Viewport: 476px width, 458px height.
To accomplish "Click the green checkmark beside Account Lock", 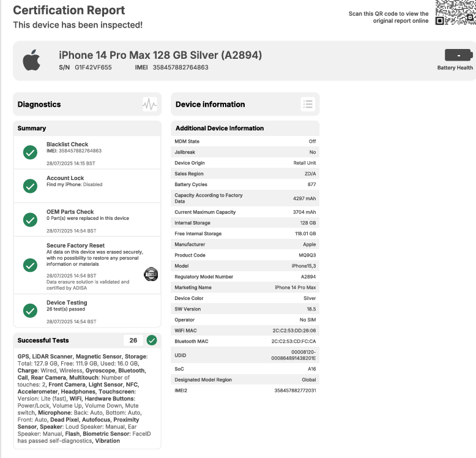I will tap(30, 186).
